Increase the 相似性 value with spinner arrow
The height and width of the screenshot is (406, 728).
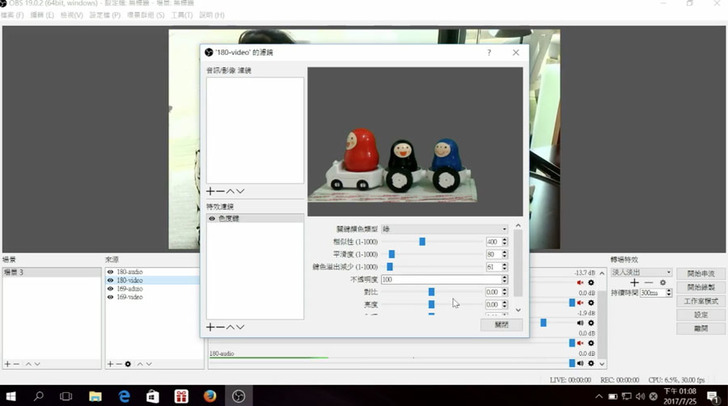pyautogui.click(x=504, y=239)
